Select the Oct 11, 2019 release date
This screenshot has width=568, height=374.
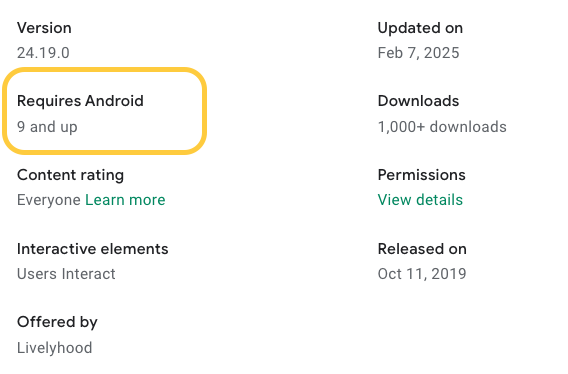pyautogui.click(x=422, y=274)
